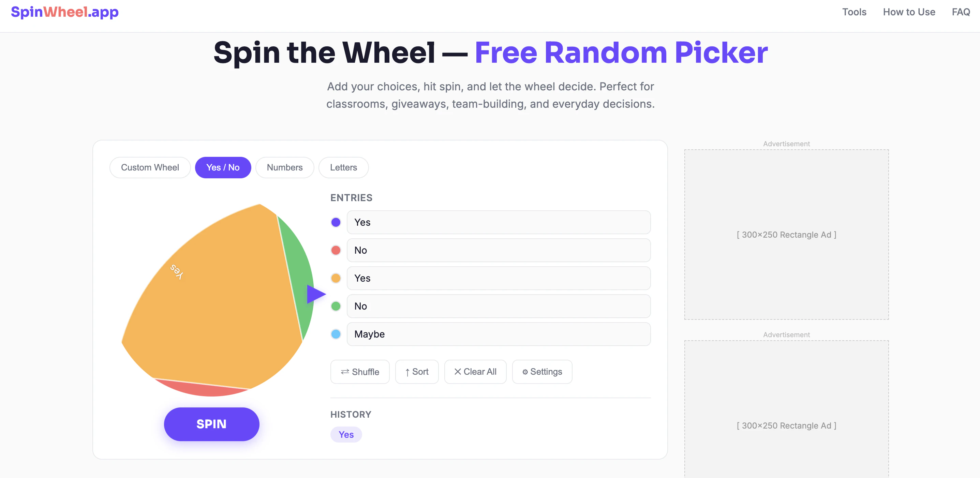Click the blue dot beside Maybe entry
980x478 pixels.
click(x=336, y=334)
